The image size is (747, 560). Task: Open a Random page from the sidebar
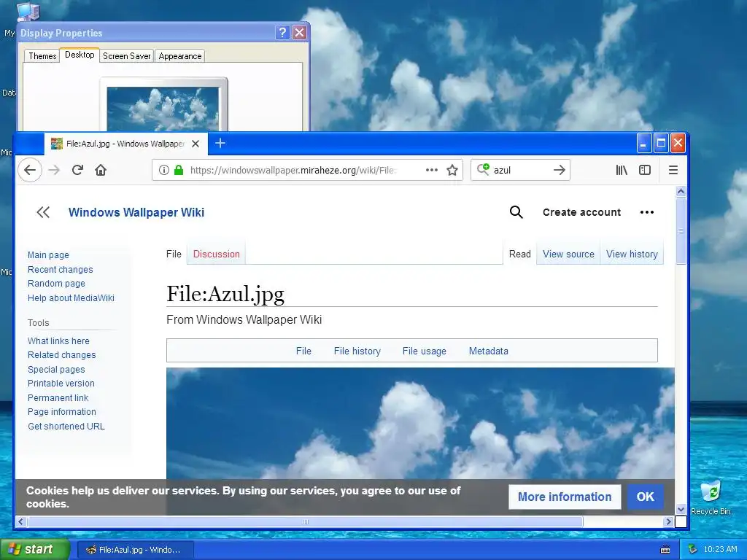(56, 284)
